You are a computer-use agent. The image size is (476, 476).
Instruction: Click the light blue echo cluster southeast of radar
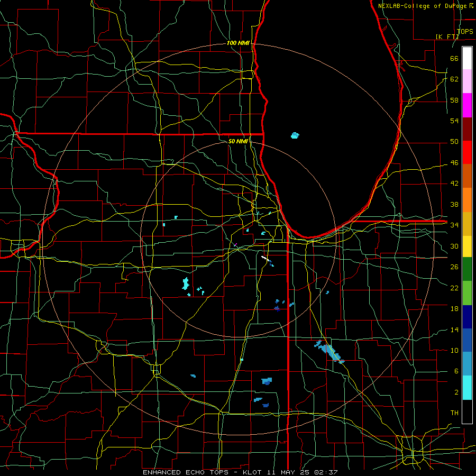[x=329, y=352]
